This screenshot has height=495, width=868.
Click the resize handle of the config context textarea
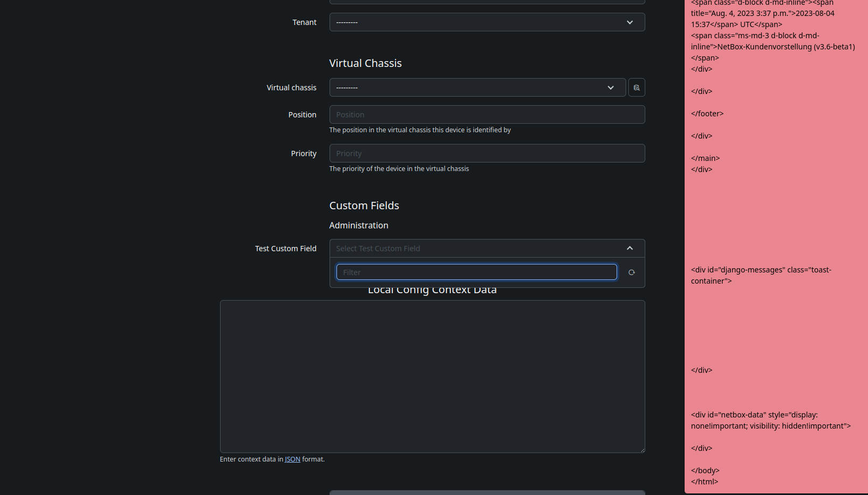[641, 449]
